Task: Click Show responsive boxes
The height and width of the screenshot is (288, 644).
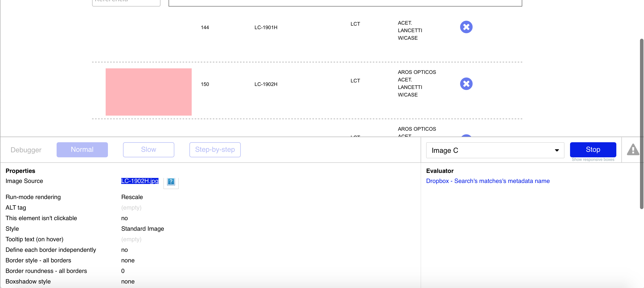Action: click(x=593, y=160)
